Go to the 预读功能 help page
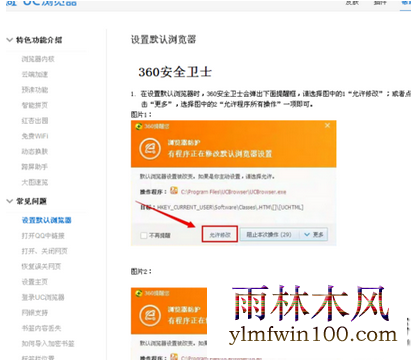 click(x=35, y=90)
